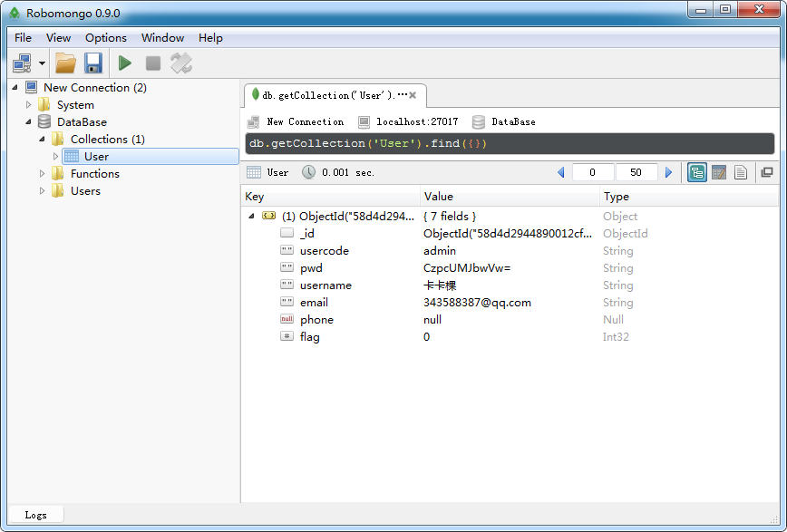Click the query text editor field
787x532 pixels.
tap(510, 143)
